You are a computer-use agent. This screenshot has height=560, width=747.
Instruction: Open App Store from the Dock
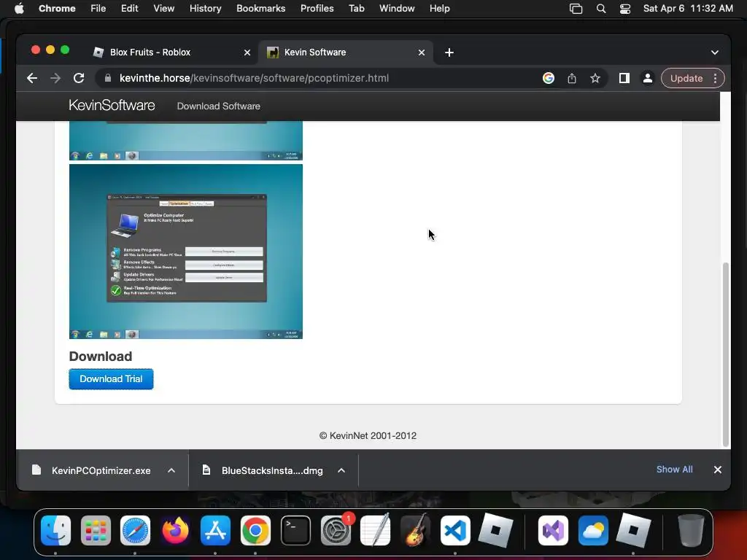click(x=215, y=530)
